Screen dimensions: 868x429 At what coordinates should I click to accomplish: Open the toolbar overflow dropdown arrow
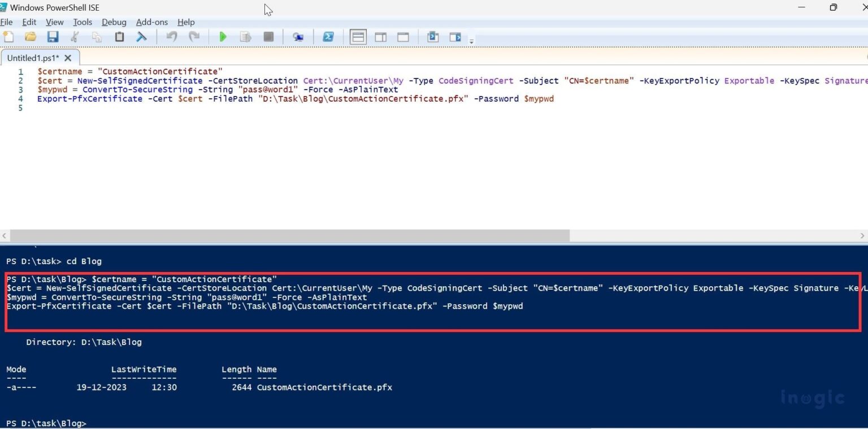[x=472, y=40]
